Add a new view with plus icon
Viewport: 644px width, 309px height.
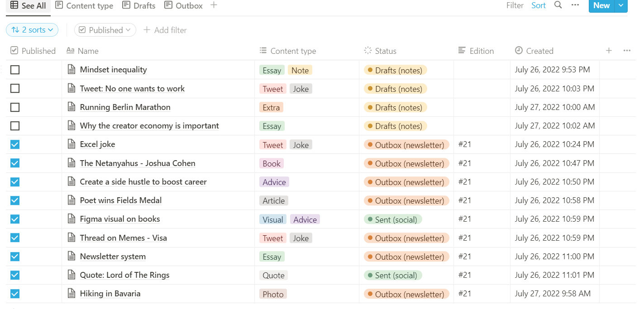(x=214, y=5)
